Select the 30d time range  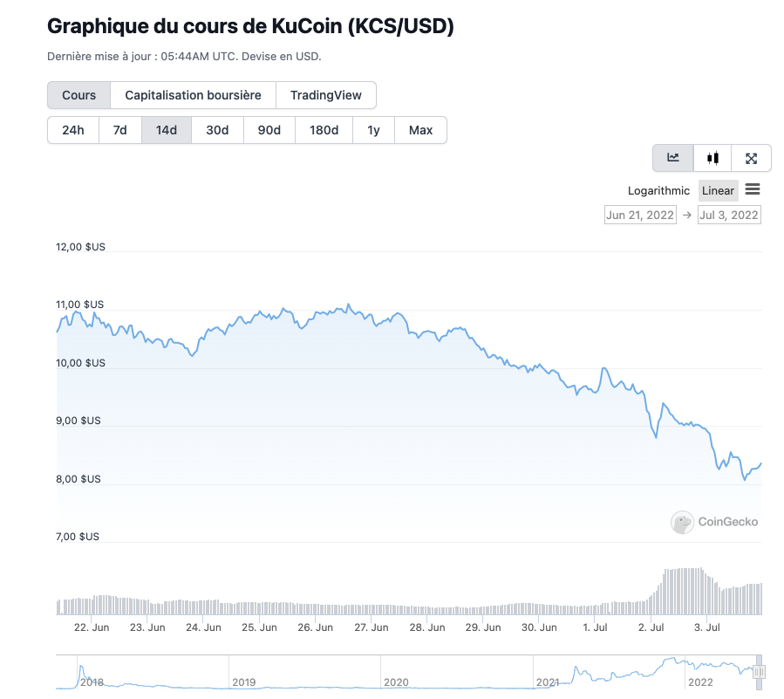tap(217, 130)
